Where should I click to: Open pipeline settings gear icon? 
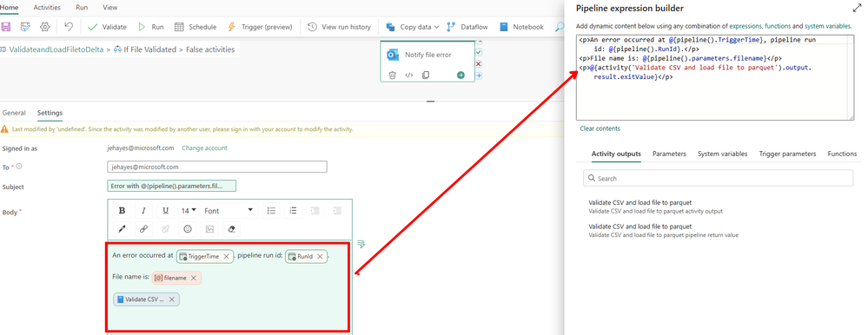coord(45,27)
